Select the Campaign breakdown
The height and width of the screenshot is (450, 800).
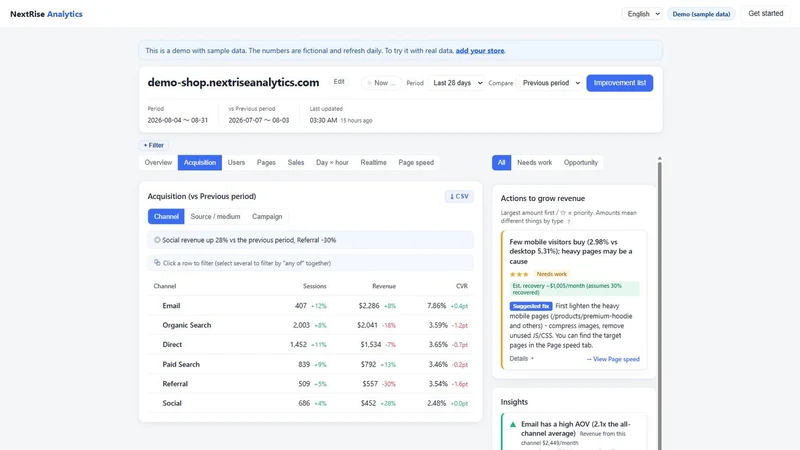(x=267, y=216)
